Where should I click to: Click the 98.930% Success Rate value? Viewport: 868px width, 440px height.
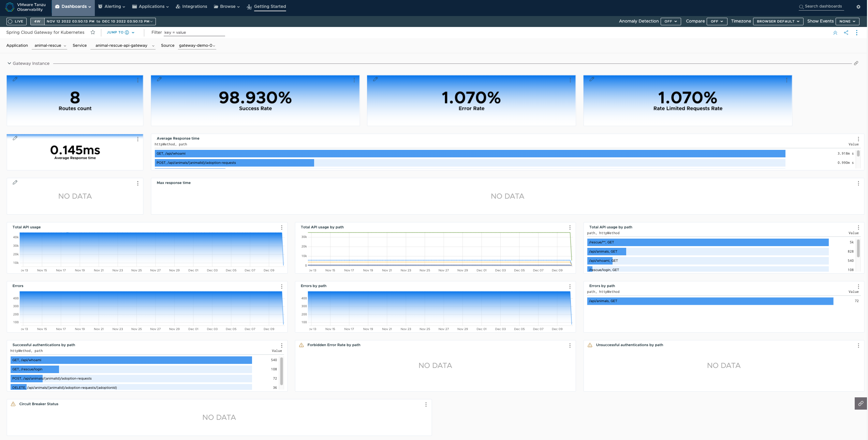(255, 98)
